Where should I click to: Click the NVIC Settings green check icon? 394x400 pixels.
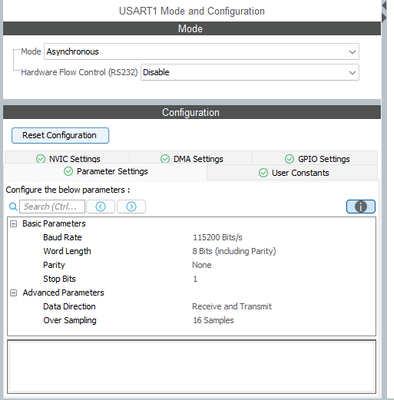41,159
